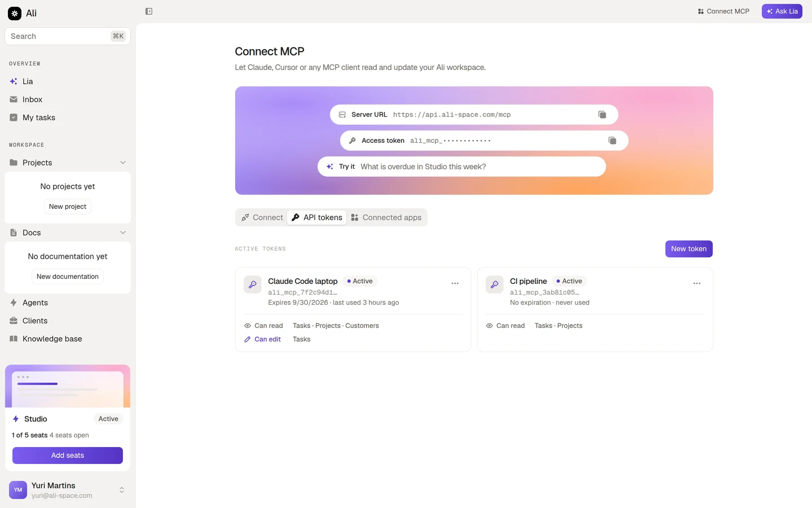This screenshot has width=812, height=508.
Task: Click the Access token key icon
Action: click(352, 141)
